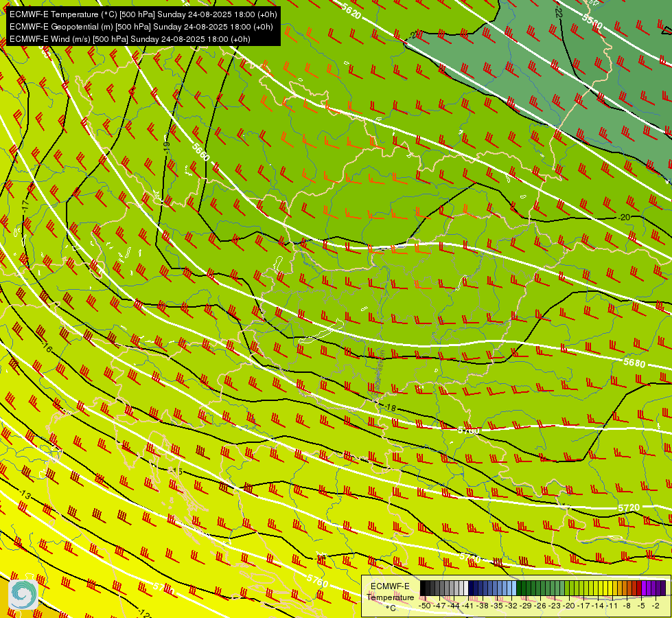
Task: Click the -18 isotherm label on the map
Action: pos(390,407)
